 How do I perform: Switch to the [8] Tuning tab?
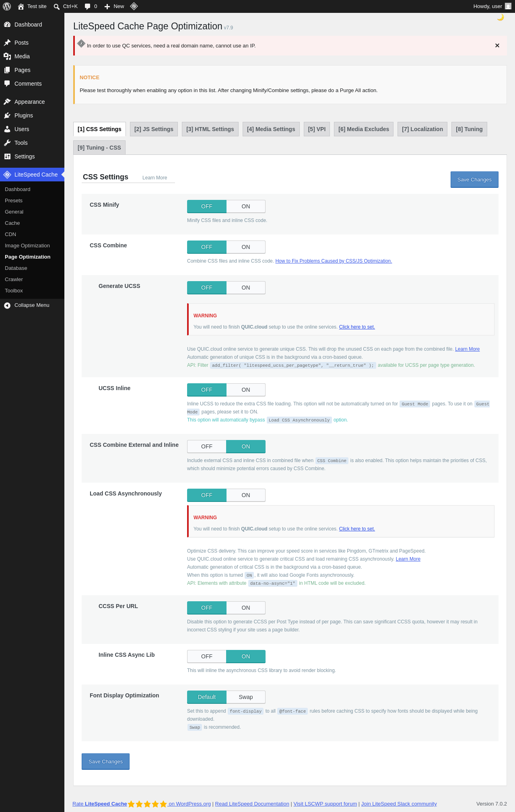pos(469,129)
